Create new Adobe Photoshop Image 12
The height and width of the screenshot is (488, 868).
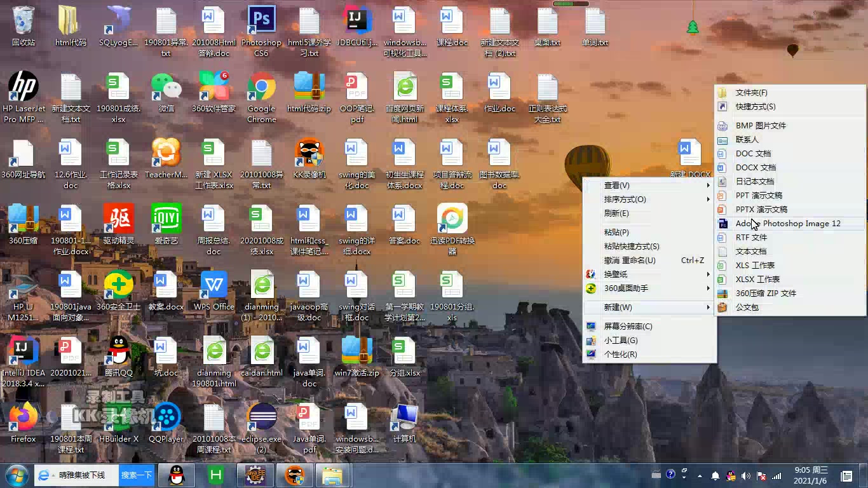[x=790, y=224]
